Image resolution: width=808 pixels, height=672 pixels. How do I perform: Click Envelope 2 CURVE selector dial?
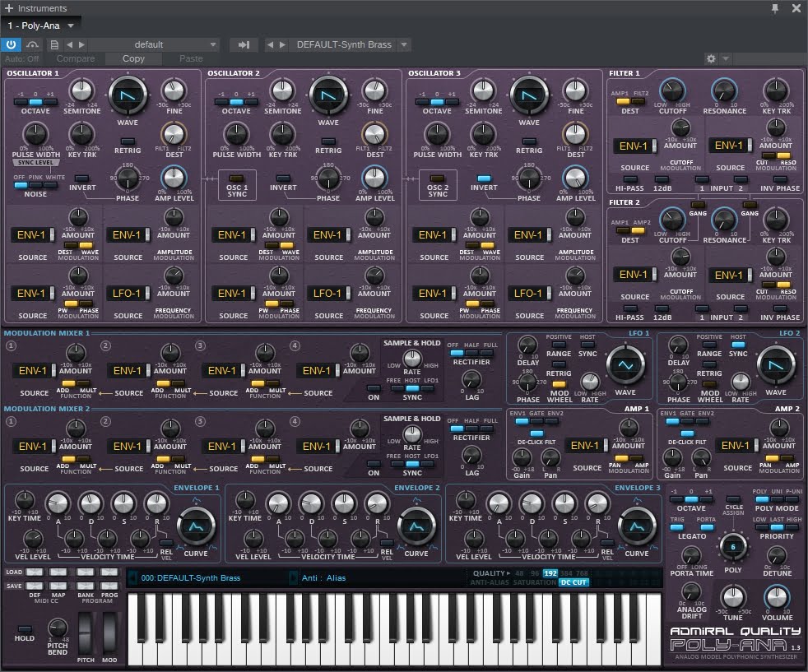[416, 526]
